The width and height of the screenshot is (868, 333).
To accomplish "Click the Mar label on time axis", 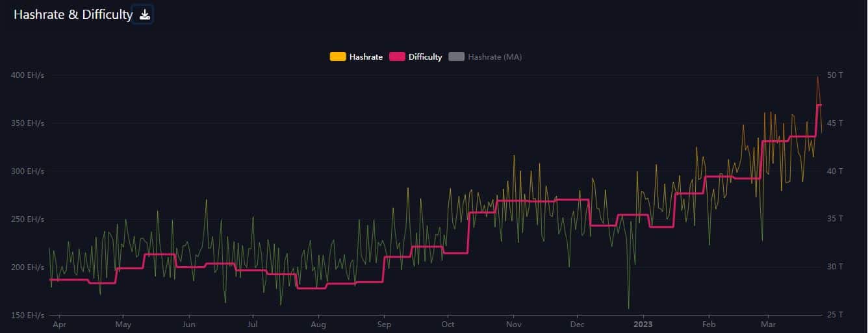I will 768,324.
